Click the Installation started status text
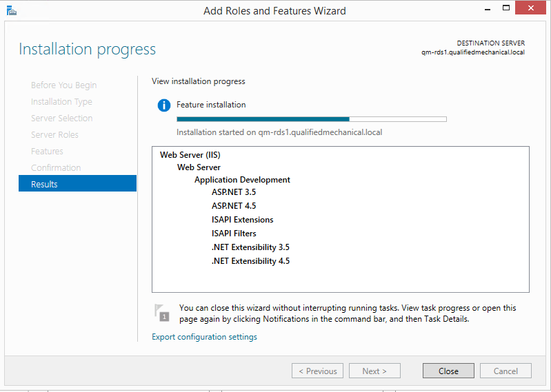The image size is (551, 392). (x=279, y=132)
